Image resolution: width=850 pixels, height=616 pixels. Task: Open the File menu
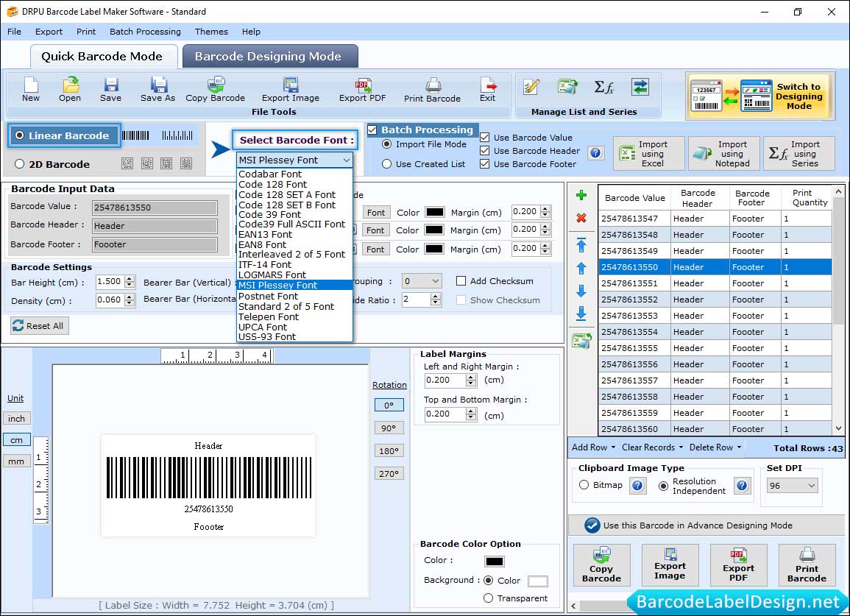tap(15, 32)
